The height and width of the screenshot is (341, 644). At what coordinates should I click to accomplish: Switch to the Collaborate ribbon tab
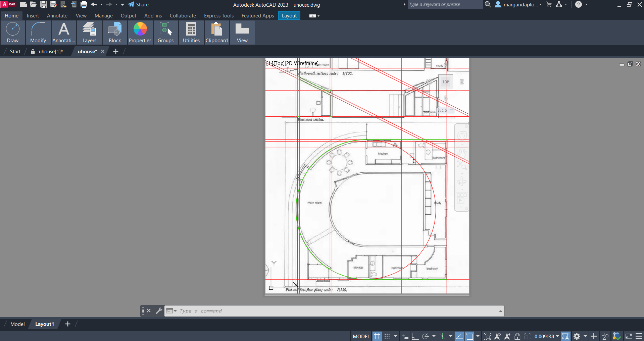tap(183, 16)
